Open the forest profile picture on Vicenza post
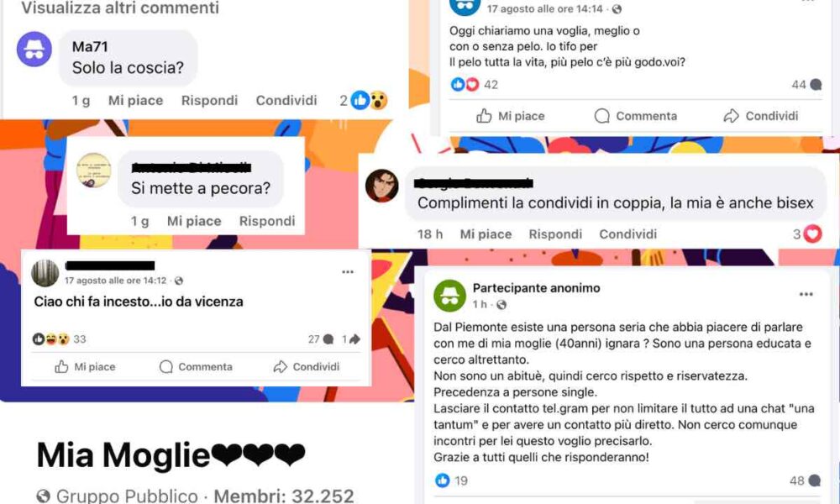 click(45, 273)
